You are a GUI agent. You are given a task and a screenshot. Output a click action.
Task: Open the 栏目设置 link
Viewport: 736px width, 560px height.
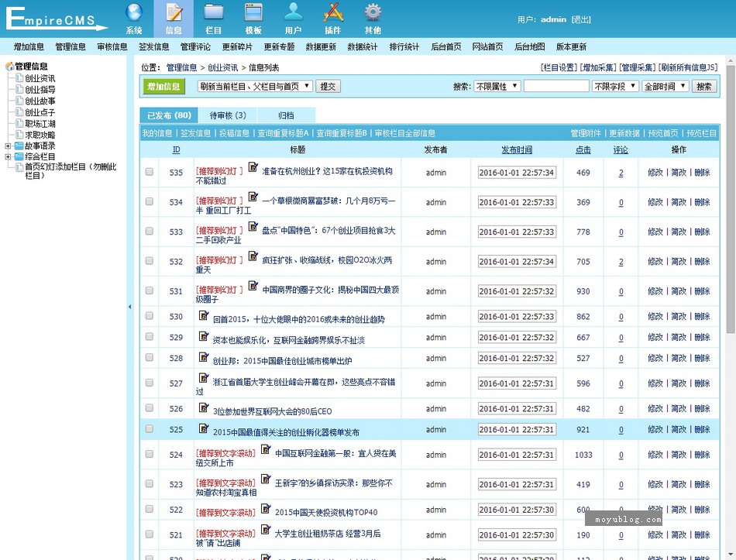[x=559, y=67]
